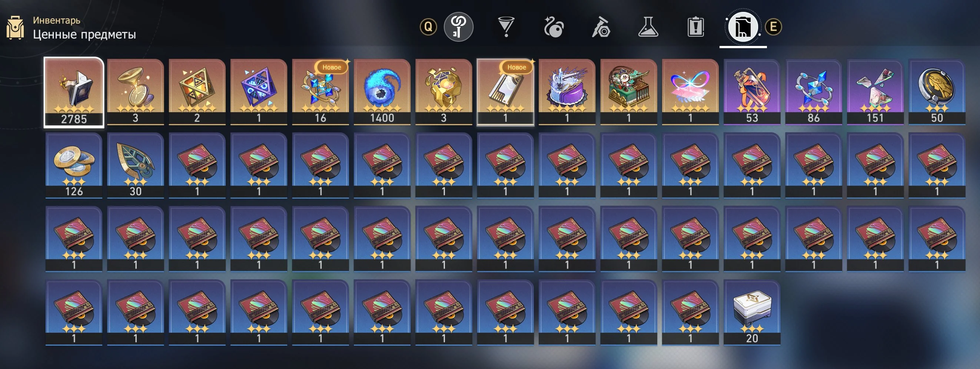Open the light cone materials category icon
980x369 pixels.
tap(601, 27)
